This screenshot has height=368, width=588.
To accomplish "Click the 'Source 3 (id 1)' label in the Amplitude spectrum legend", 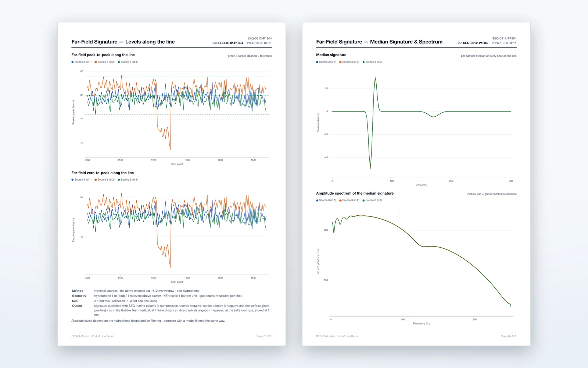I will click(328, 200).
